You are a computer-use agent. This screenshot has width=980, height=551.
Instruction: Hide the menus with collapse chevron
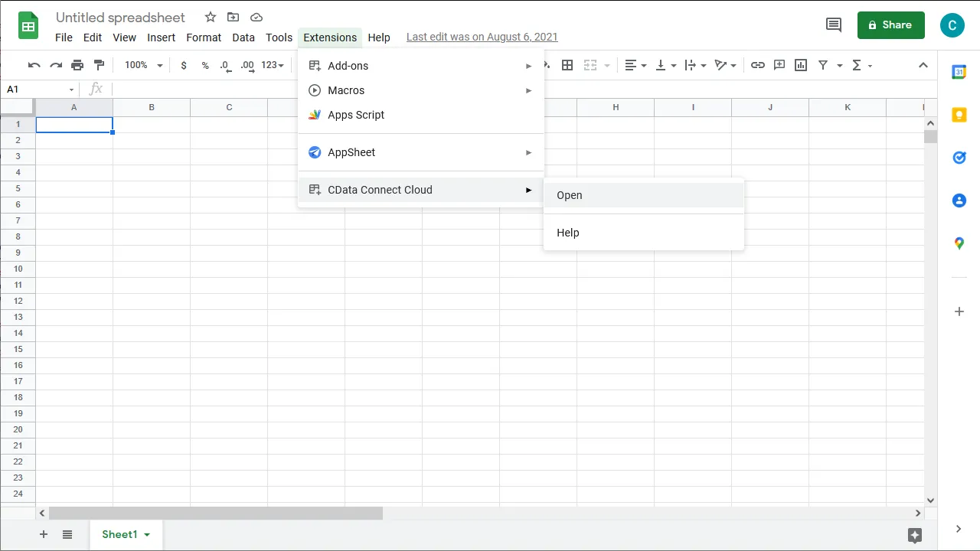coord(923,65)
